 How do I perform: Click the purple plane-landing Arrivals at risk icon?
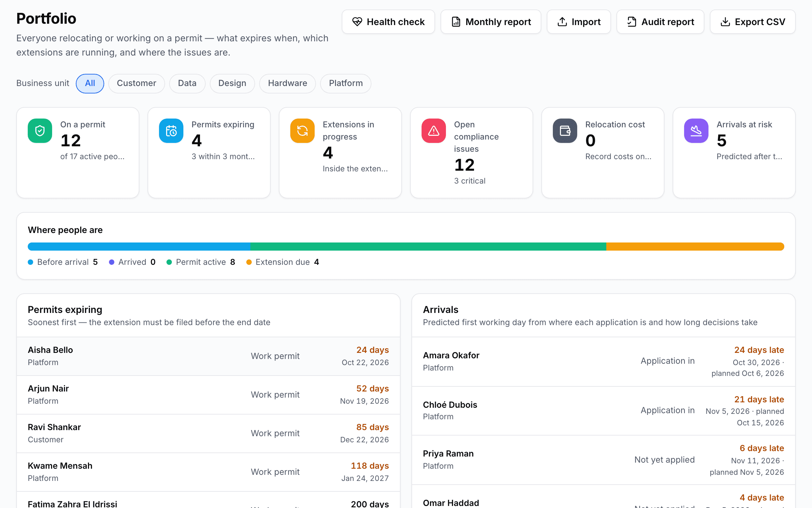tap(696, 131)
